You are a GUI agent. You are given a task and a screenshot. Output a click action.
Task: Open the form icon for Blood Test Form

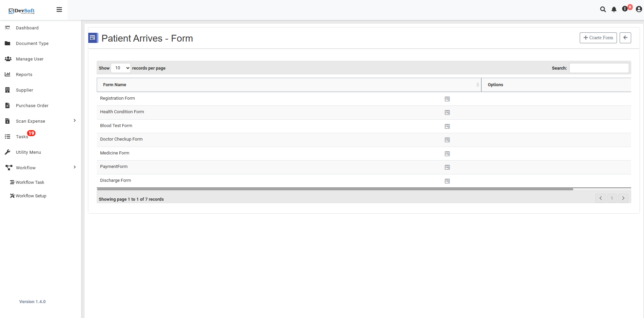[447, 126]
